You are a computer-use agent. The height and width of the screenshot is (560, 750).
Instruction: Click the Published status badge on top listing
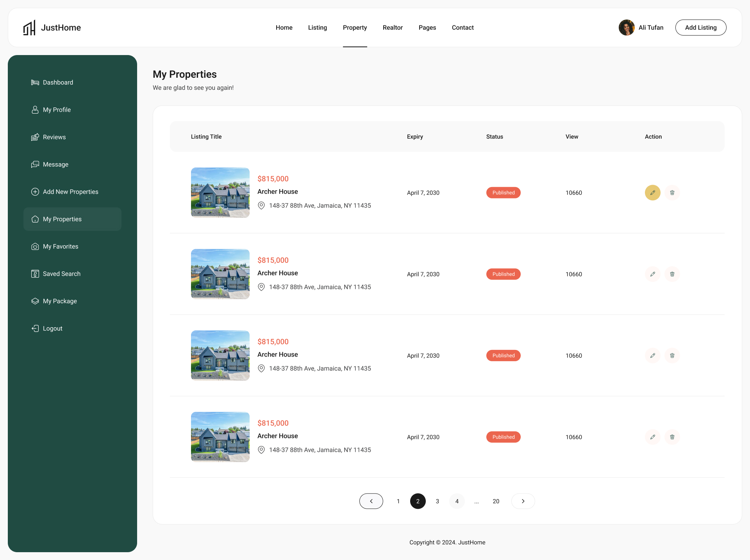coord(503,193)
